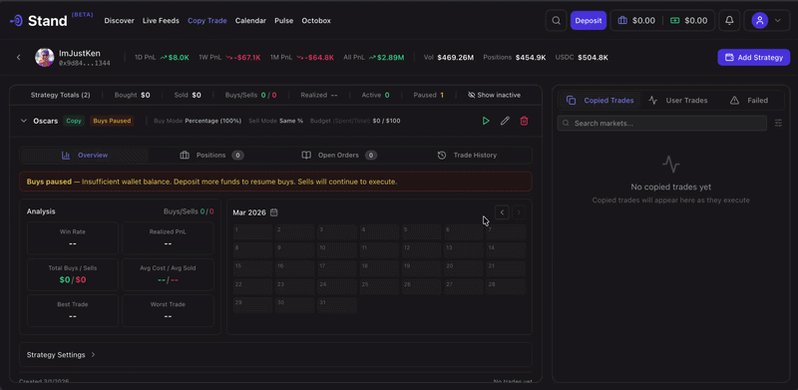
Task: Click the Avg Cost / Avg Sold card
Action: [168, 274]
